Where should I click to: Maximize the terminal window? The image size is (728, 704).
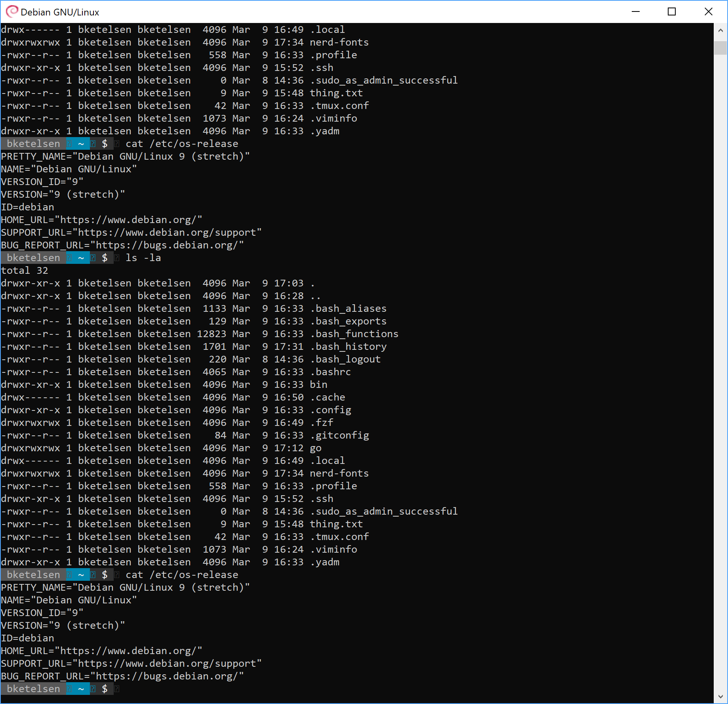coord(672,12)
